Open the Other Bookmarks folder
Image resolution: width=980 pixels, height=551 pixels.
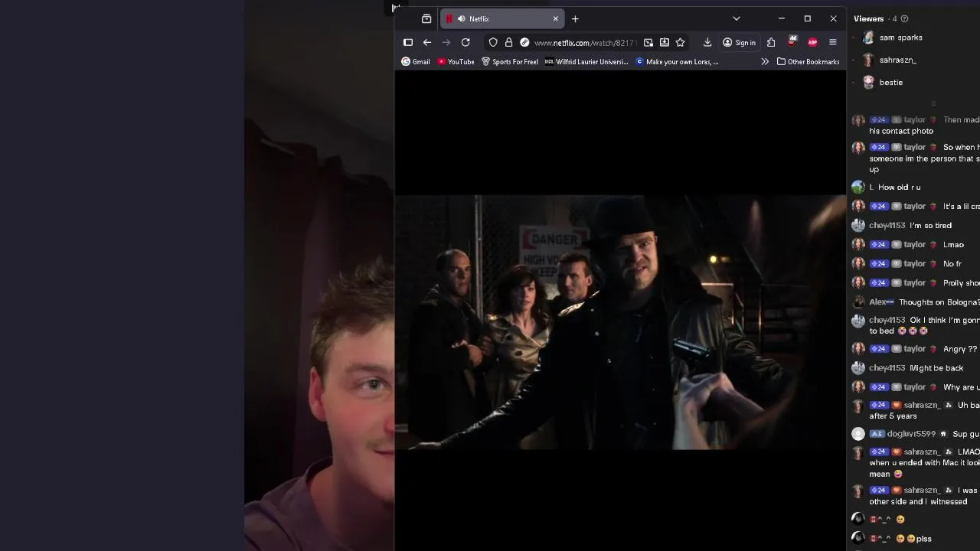coord(808,61)
